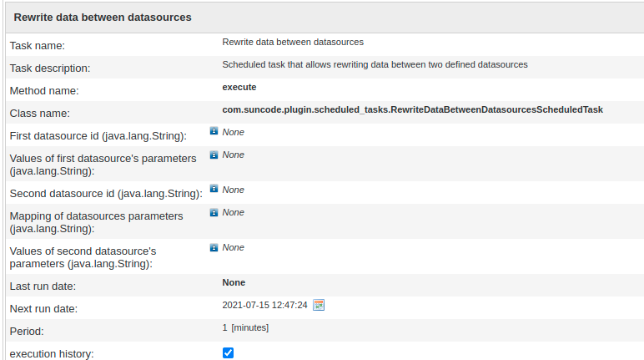The width and height of the screenshot is (644, 360).
Task: Edit Mapping of datasources parameters None value
Action: [233, 212]
